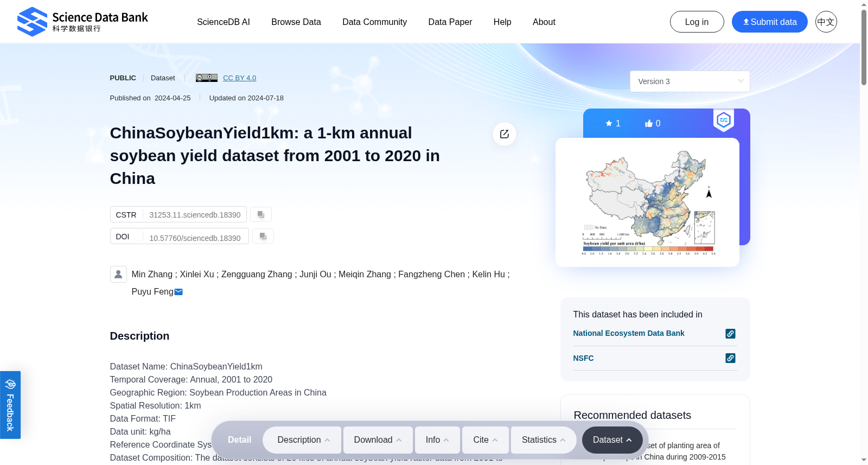Image resolution: width=868 pixels, height=465 pixels.
Task: Expand the Description section menu
Action: click(x=303, y=440)
